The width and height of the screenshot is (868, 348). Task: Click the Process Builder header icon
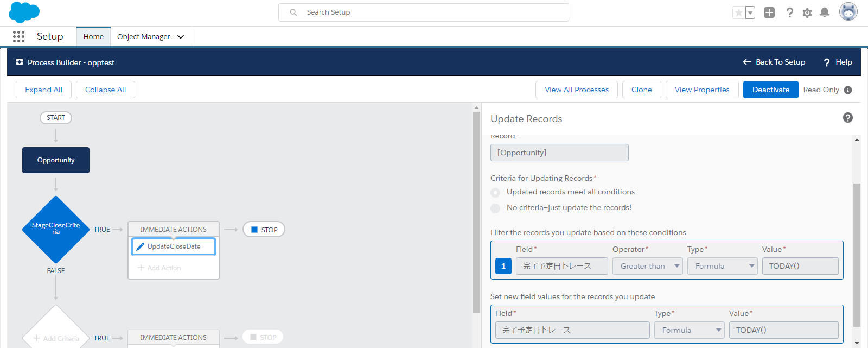[x=20, y=62]
